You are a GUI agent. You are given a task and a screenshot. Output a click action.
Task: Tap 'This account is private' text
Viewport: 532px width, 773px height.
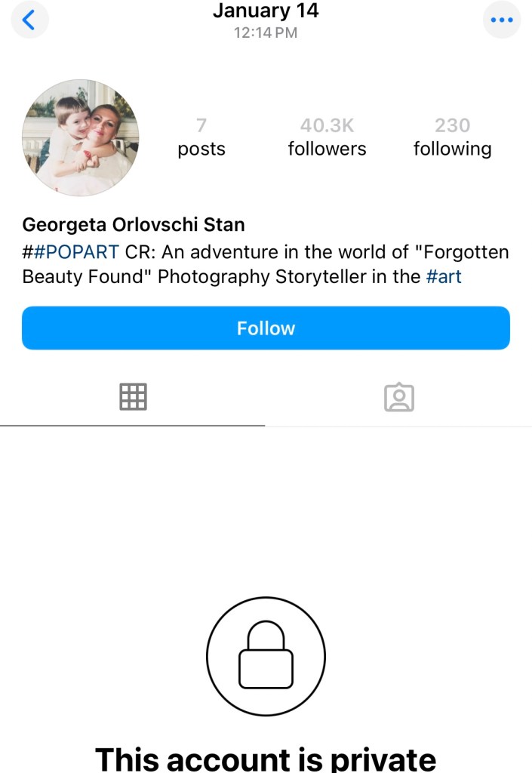click(266, 757)
